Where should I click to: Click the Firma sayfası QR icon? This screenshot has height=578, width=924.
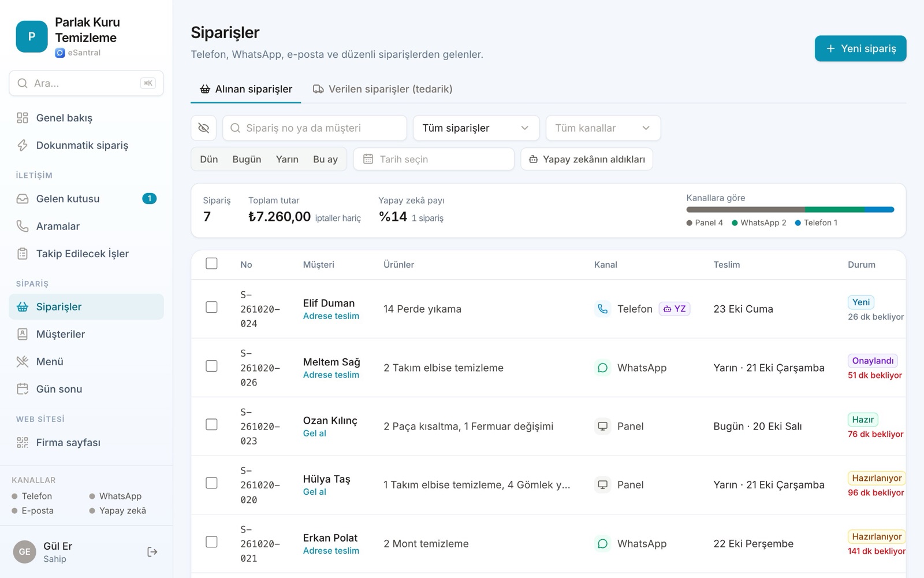(23, 443)
